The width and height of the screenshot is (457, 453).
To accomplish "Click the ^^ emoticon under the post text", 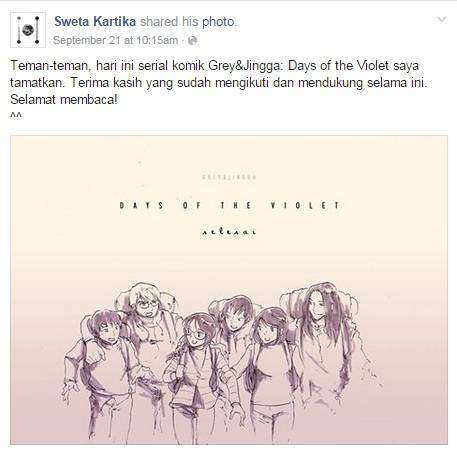I will tap(16, 115).
